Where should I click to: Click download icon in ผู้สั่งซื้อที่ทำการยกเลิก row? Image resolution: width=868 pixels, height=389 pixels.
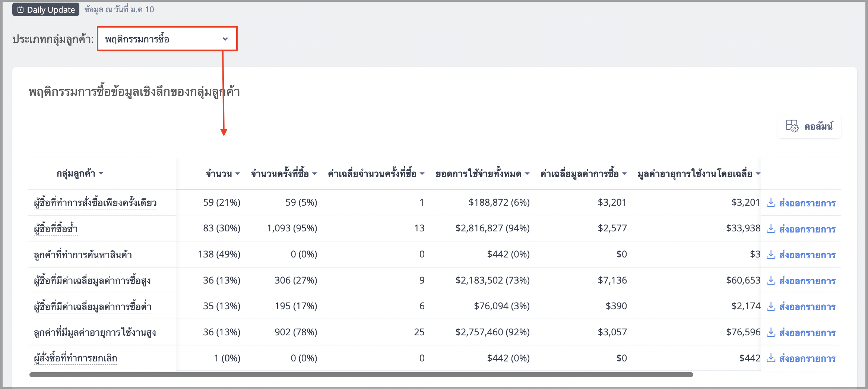coord(771,358)
